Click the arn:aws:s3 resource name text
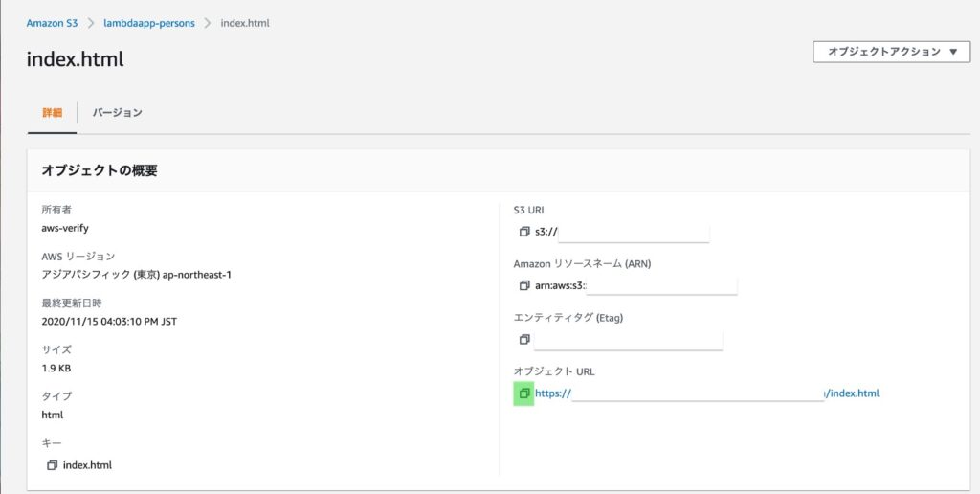The image size is (980, 494). coord(560,285)
